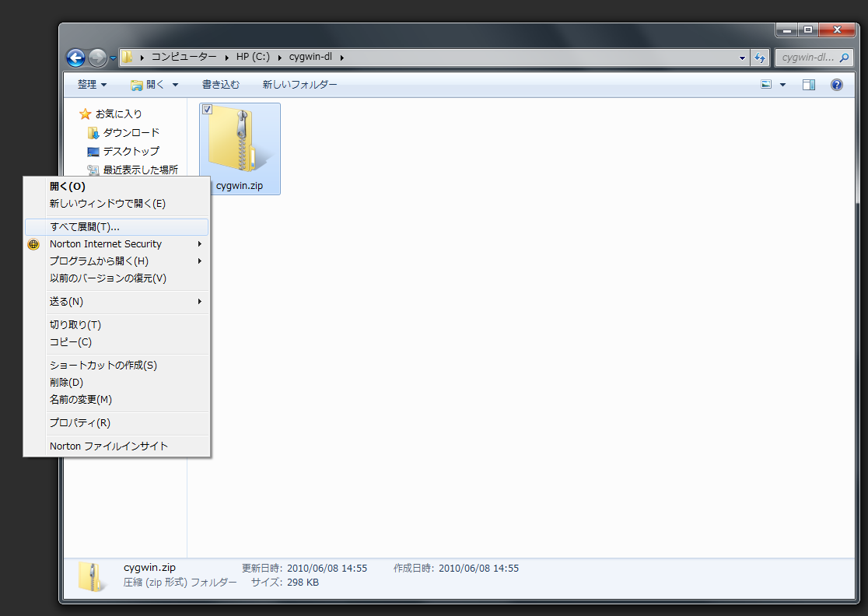Open the help question mark icon
Screen dimensions: 868x616
coord(836,85)
